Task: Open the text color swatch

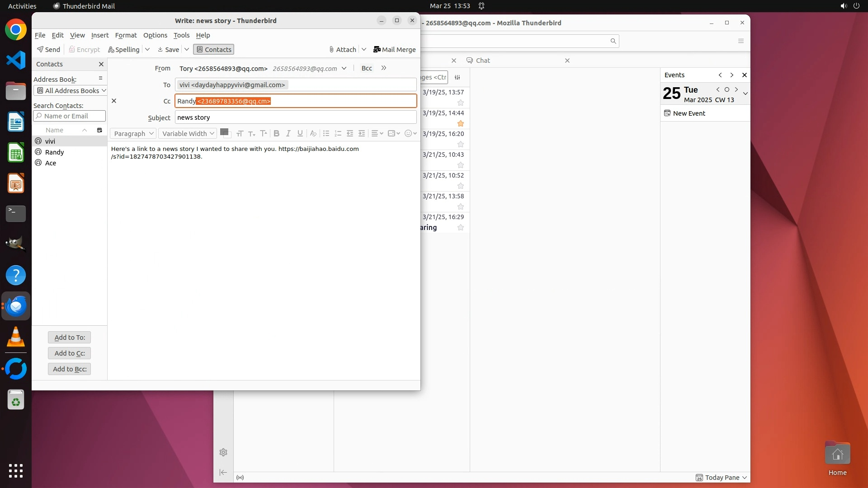Action: (224, 132)
